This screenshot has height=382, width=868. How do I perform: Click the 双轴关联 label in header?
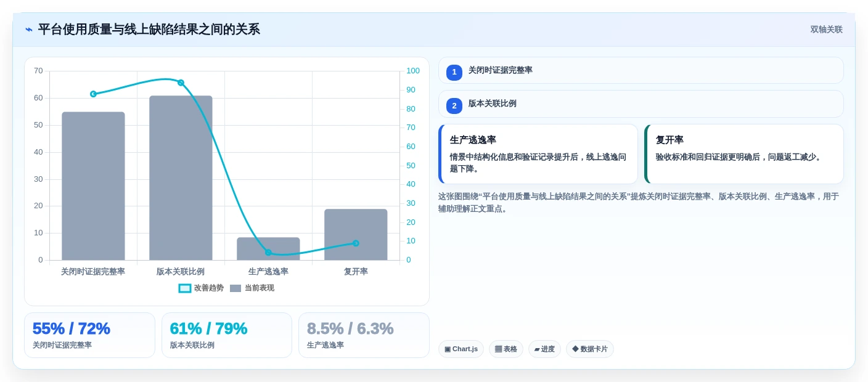coord(826,30)
